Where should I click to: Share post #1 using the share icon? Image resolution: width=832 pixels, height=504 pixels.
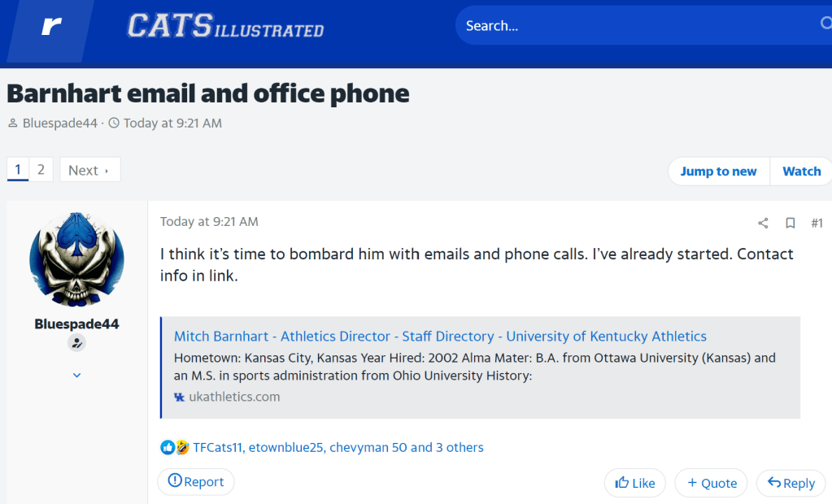[763, 223]
